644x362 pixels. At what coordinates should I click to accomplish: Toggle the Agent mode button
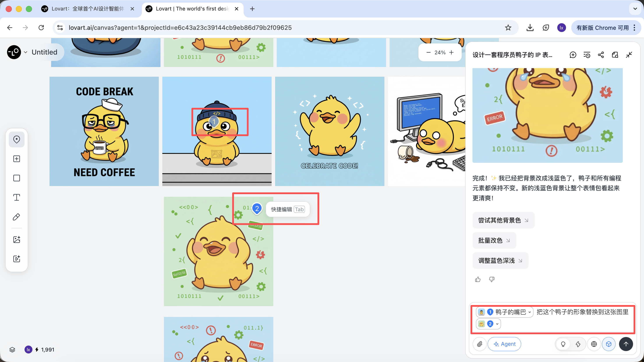504,344
